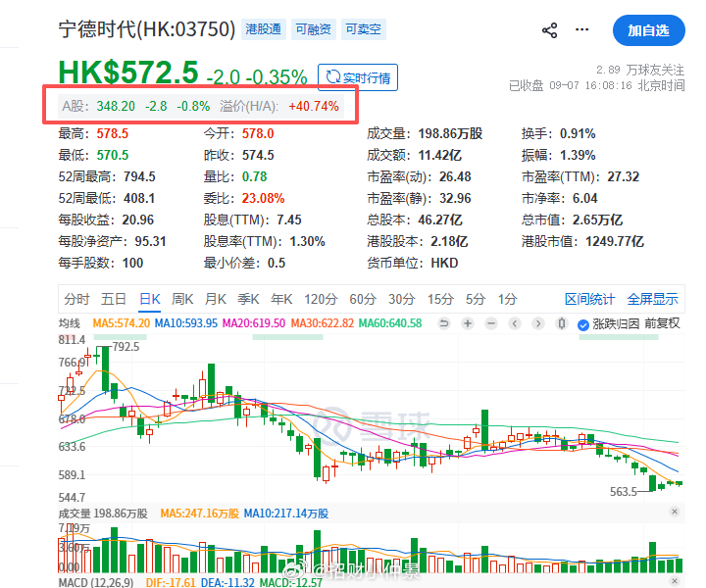Select the 周K chart tab
706x588 pixels.
pyautogui.click(x=182, y=299)
